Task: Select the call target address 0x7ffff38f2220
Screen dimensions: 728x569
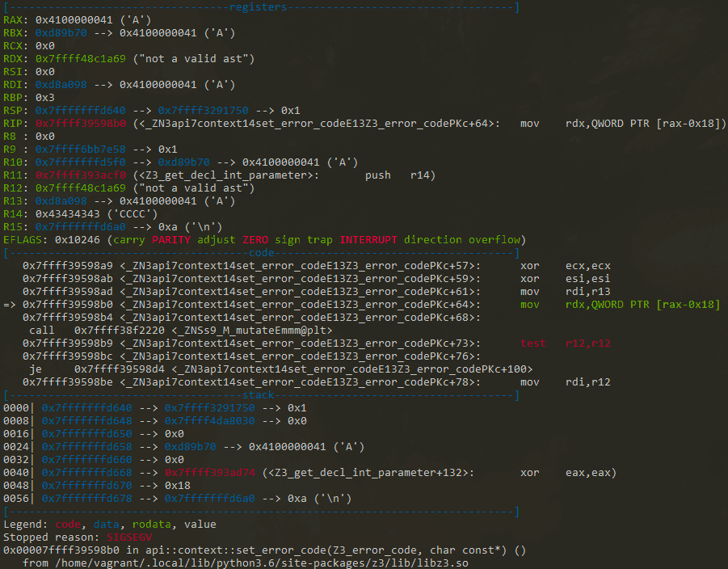Action: point(120,331)
